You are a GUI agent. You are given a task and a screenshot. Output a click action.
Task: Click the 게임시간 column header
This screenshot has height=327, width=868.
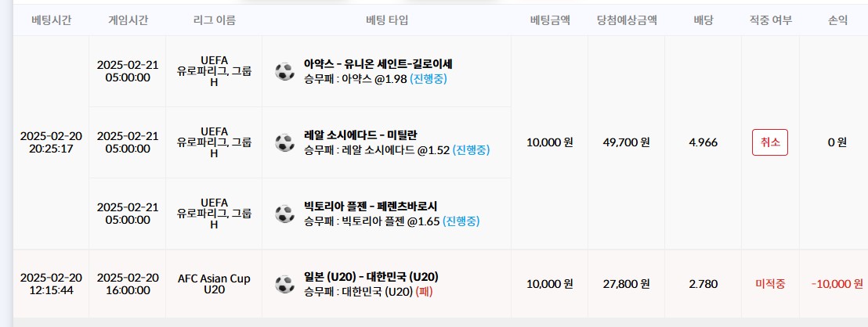pos(128,20)
